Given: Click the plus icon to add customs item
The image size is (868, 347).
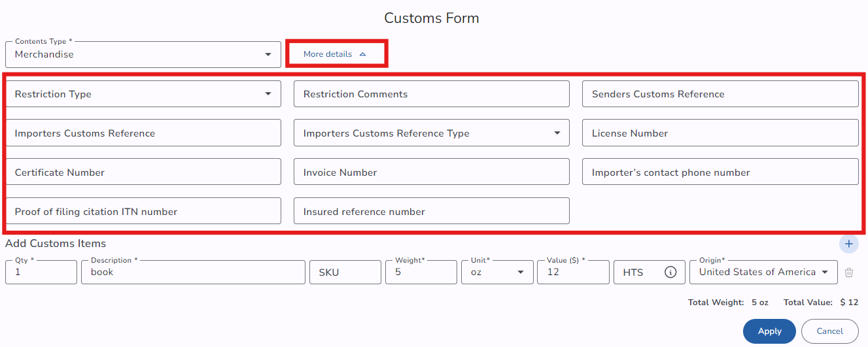Looking at the screenshot, I should pos(848,244).
